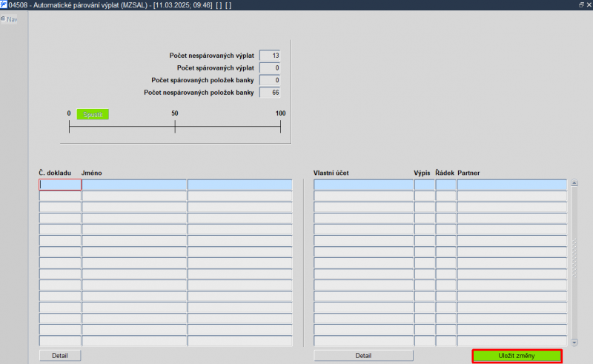
Task: Open the Nav panel icon
Action: point(3,19)
